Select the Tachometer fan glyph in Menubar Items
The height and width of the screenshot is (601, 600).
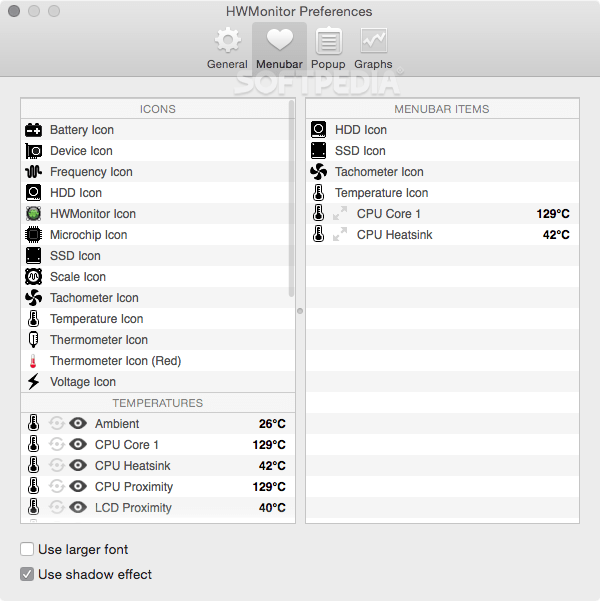[x=318, y=172]
